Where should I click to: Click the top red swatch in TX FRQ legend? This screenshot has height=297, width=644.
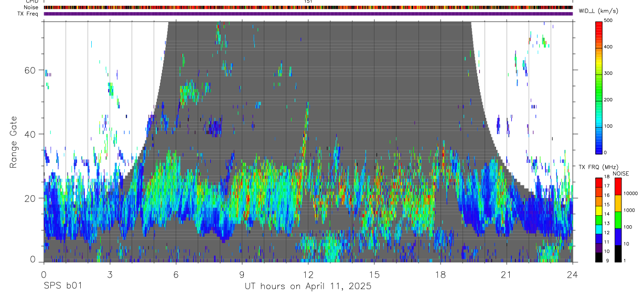599,183
